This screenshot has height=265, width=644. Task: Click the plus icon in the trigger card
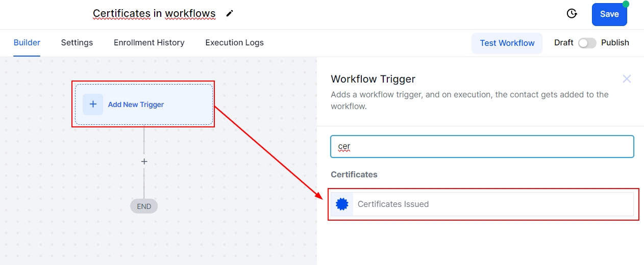(93, 104)
